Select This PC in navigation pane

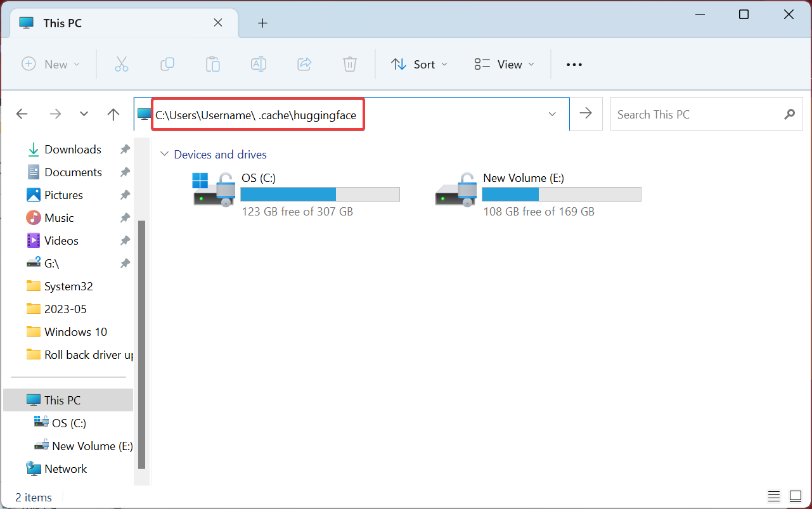[x=68, y=401]
